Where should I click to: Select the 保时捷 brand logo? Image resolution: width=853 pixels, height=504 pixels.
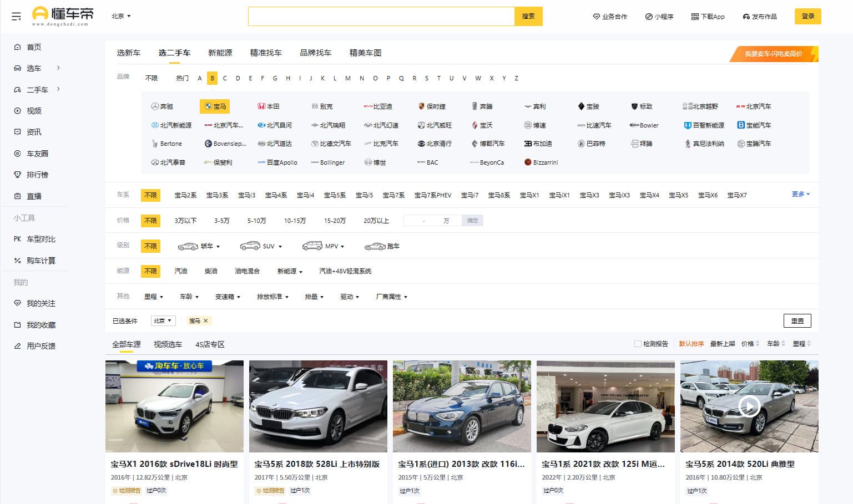click(x=421, y=106)
